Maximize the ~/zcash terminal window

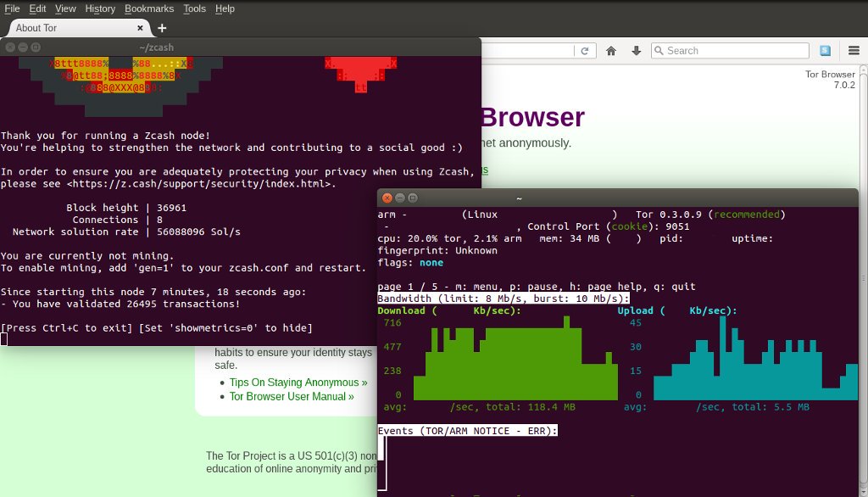tap(36, 47)
